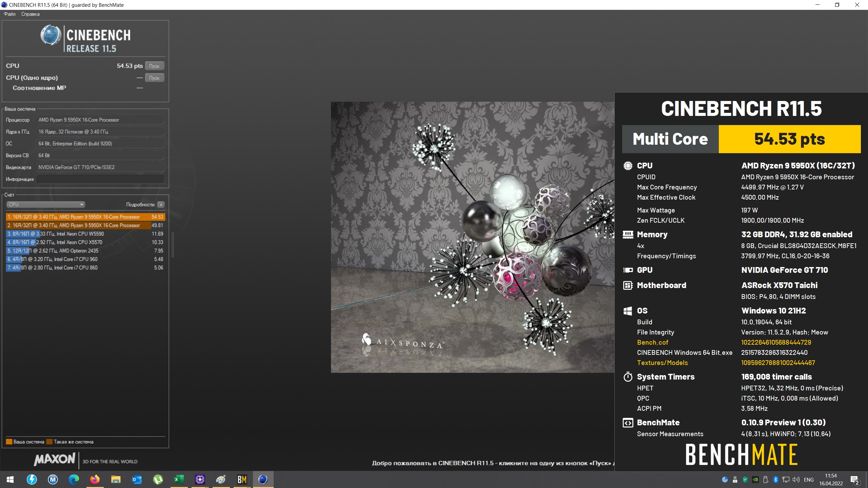Open Daemon Tools from the taskbar
This screenshot has height=488, width=868.
tap(32, 480)
